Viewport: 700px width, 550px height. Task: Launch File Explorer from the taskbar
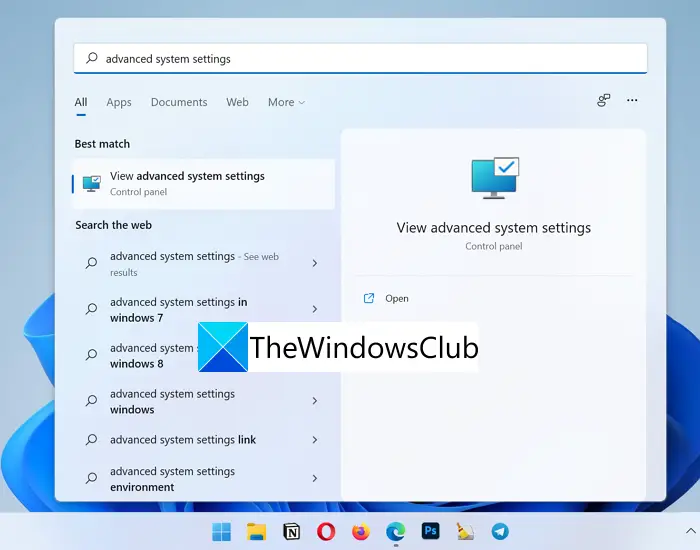point(256,531)
